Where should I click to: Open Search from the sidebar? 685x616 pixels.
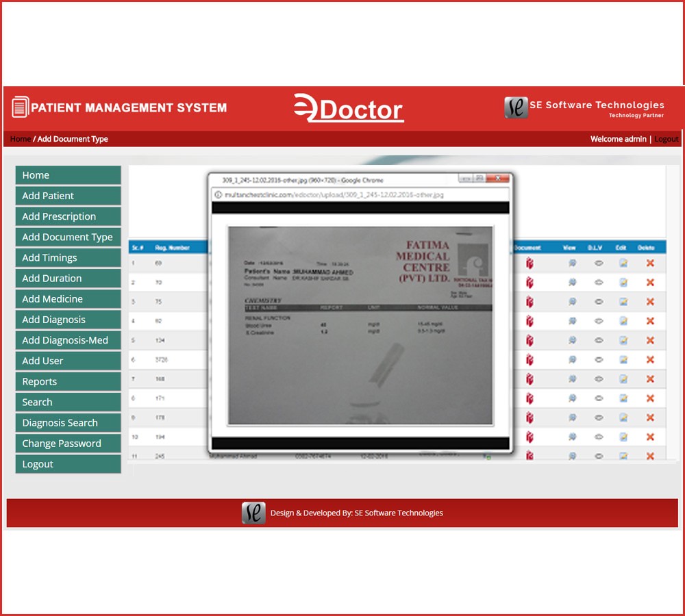tap(68, 402)
